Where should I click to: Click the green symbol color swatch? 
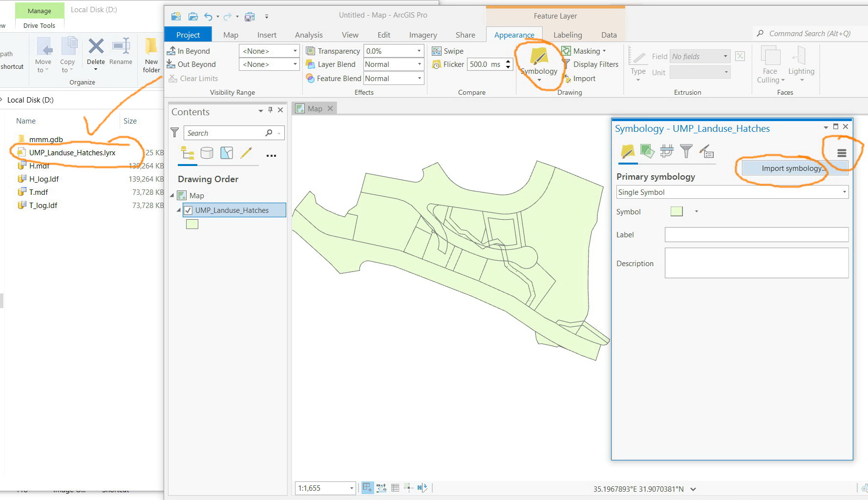coord(677,211)
